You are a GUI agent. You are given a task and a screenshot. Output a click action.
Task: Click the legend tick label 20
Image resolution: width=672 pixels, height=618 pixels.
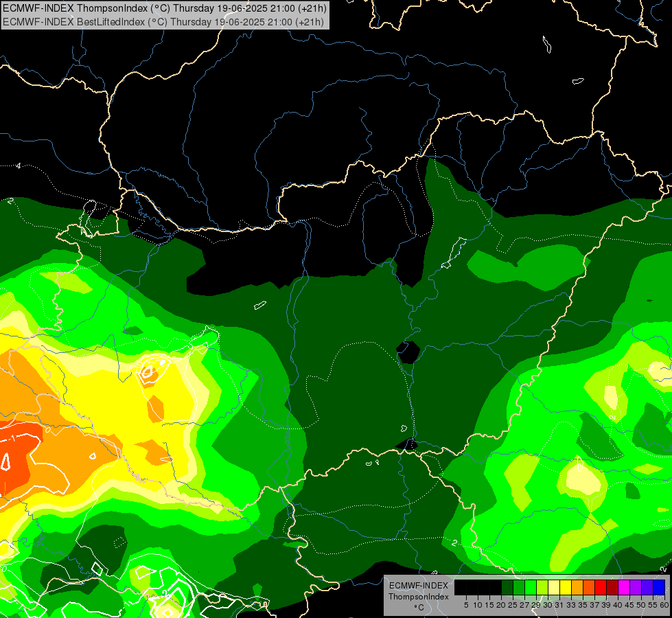[x=501, y=605]
